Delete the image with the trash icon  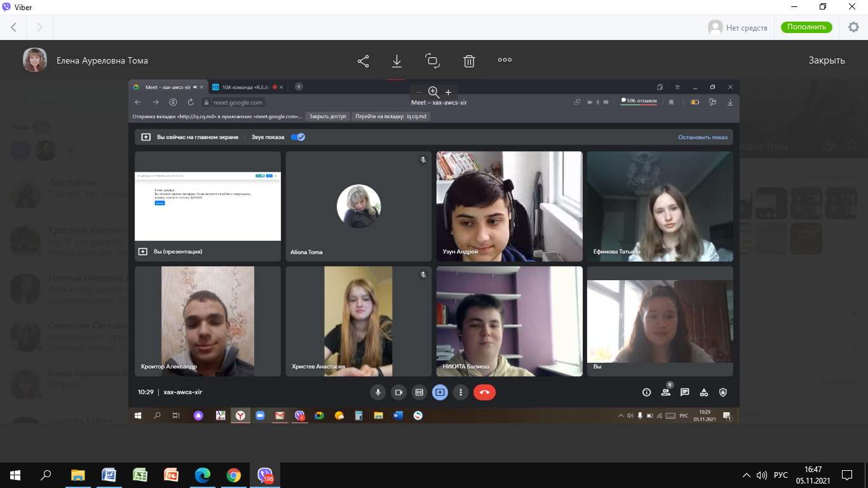pos(469,61)
